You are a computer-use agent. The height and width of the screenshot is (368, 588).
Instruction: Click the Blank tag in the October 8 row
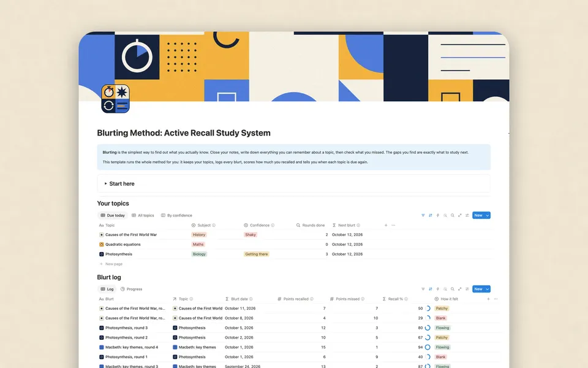[440, 318]
